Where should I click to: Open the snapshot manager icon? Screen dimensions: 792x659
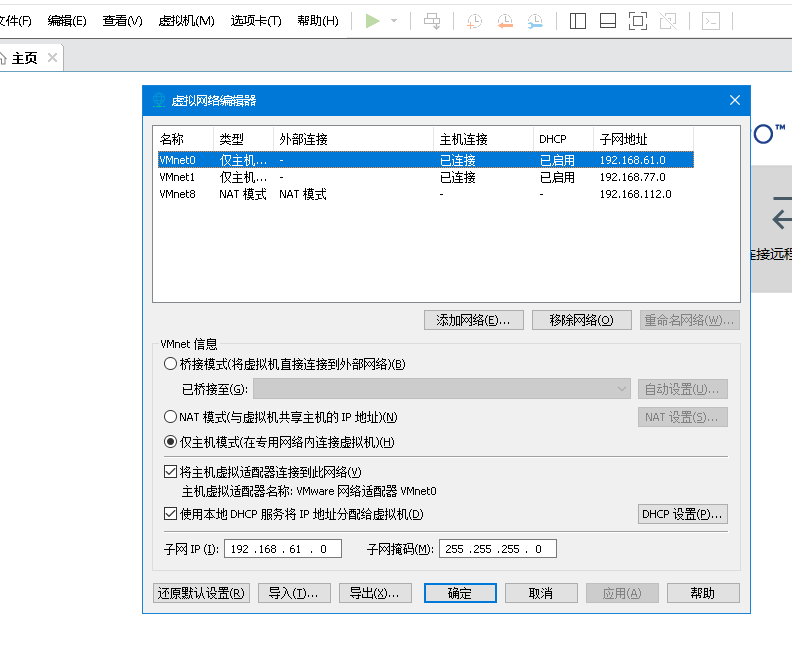tap(536, 21)
